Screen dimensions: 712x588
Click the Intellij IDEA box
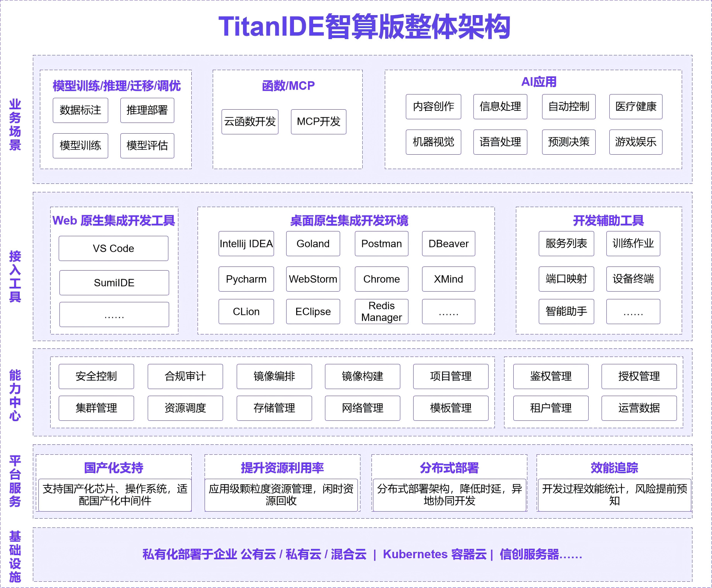click(x=246, y=244)
